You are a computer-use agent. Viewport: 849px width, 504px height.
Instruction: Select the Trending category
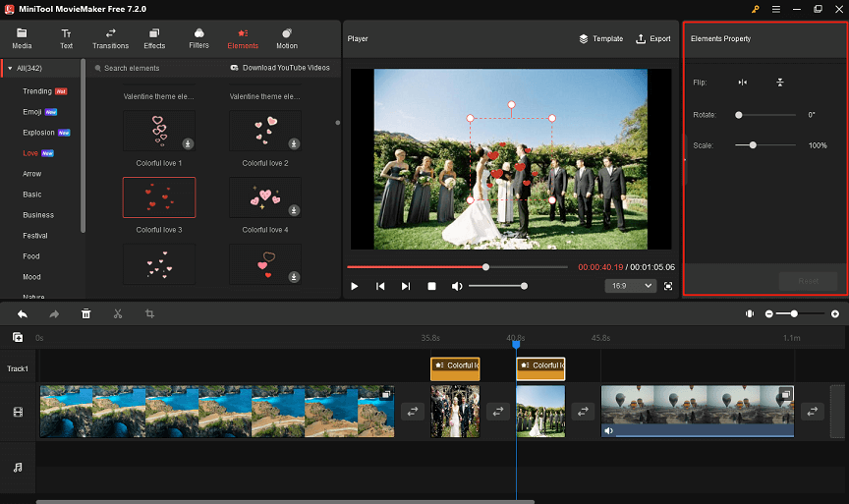36,91
